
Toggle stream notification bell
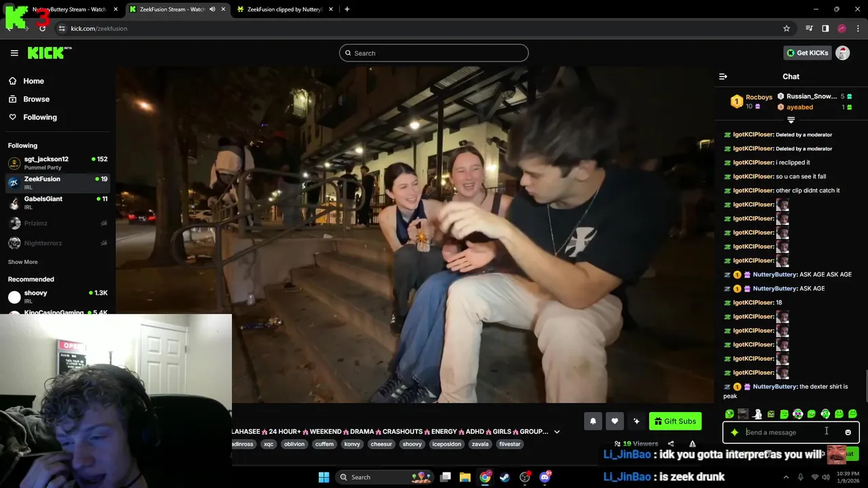coord(593,421)
